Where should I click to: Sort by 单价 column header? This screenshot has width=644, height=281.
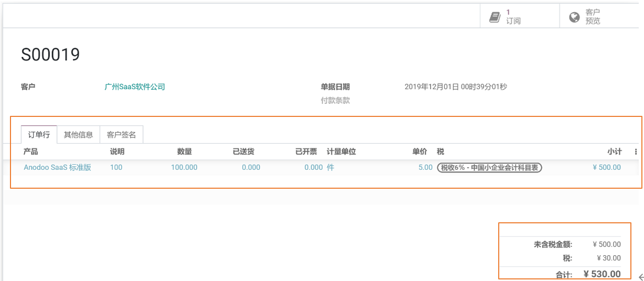pos(420,152)
